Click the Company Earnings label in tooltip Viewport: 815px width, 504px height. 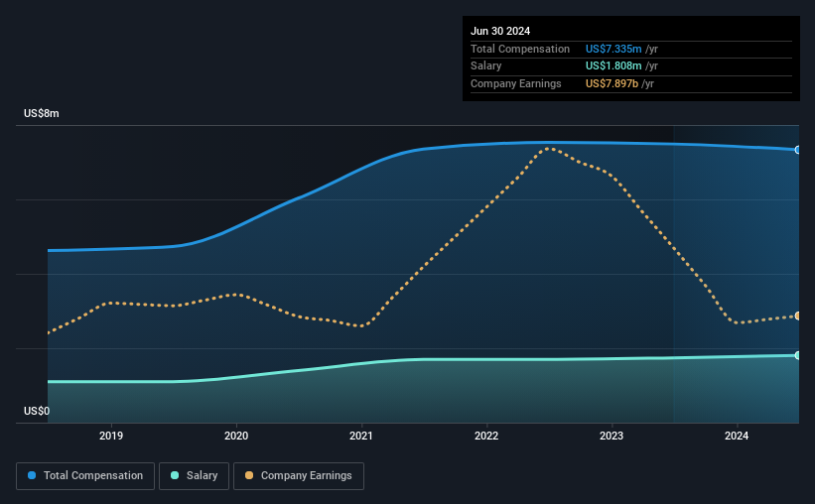515,83
